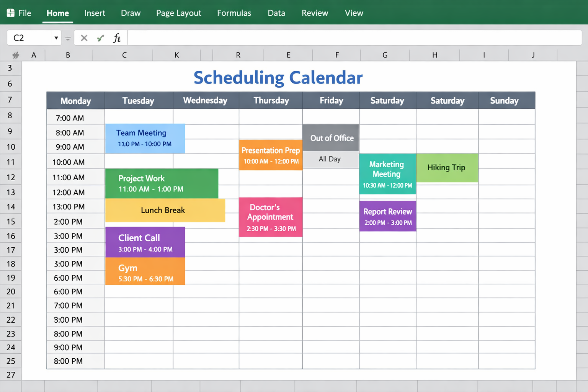
Task: Switch to the Insert tab
Action: tap(95, 13)
